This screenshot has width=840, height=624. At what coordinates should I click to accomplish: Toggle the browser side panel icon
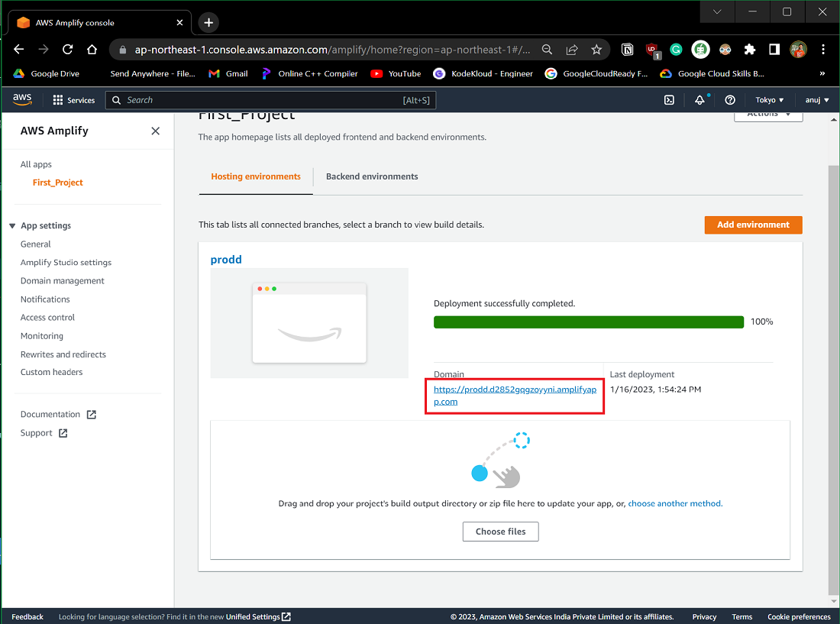774,50
